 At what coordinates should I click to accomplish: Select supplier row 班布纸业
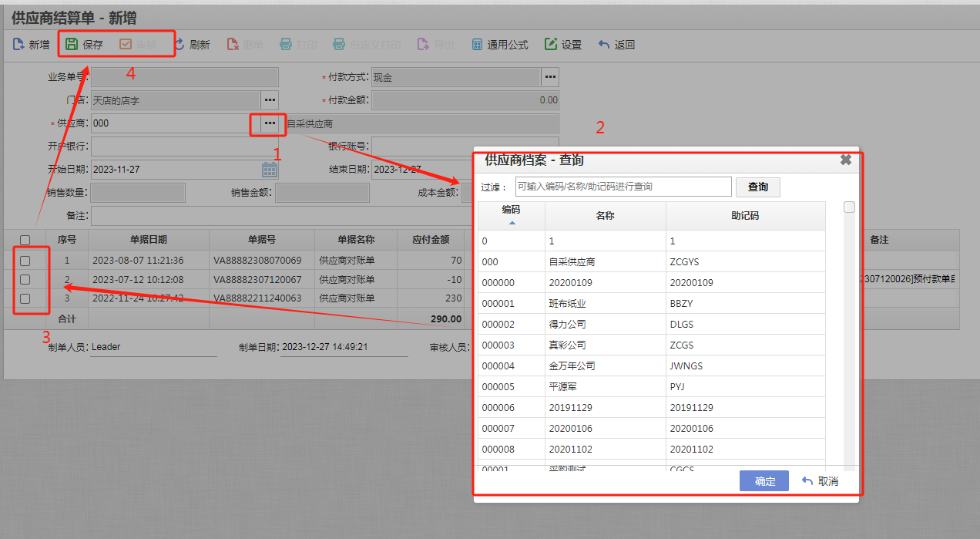(652, 304)
